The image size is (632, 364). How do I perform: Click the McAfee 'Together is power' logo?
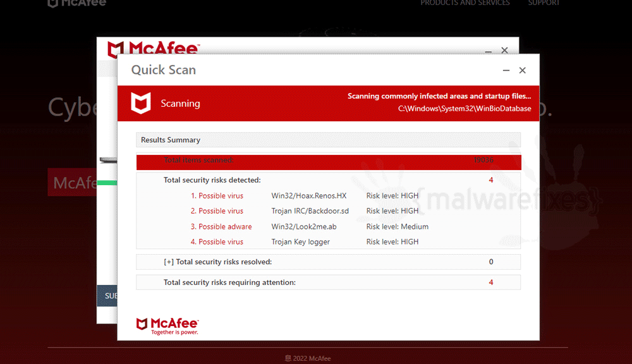[x=167, y=326]
